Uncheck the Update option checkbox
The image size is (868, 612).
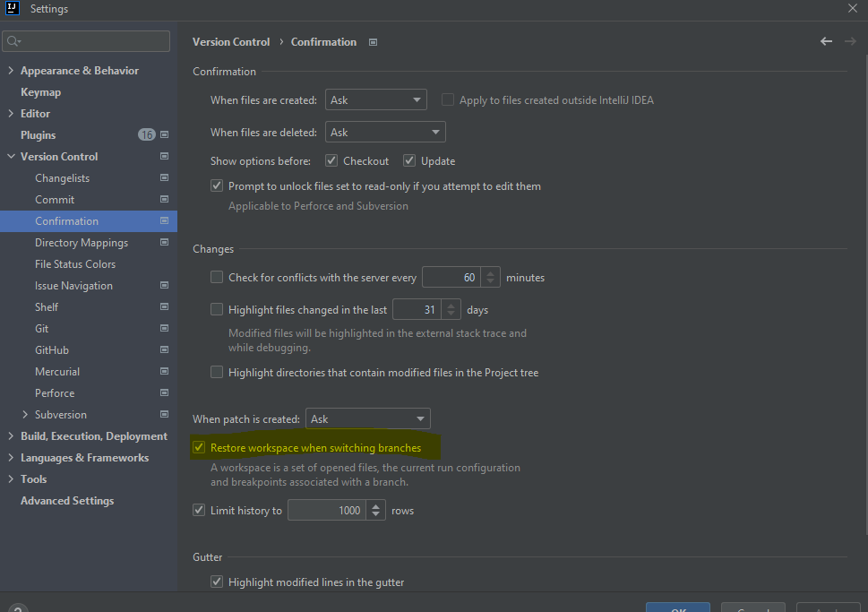pos(409,160)
